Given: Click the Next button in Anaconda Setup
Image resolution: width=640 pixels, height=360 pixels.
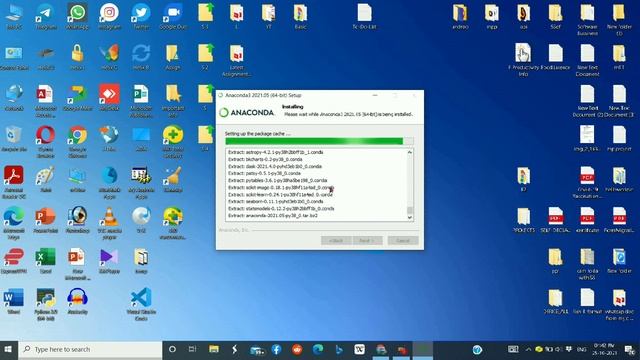Looking at the screenshot, I should click(x=368, y=240).
